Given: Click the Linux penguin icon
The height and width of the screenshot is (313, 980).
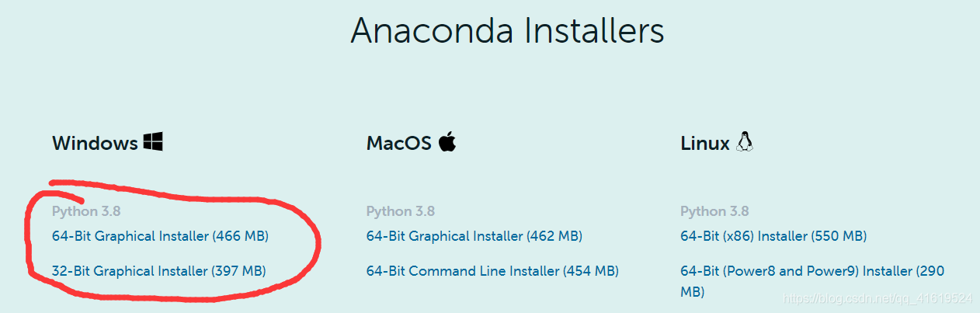Looking at the screenshot, I should point(745,141).
